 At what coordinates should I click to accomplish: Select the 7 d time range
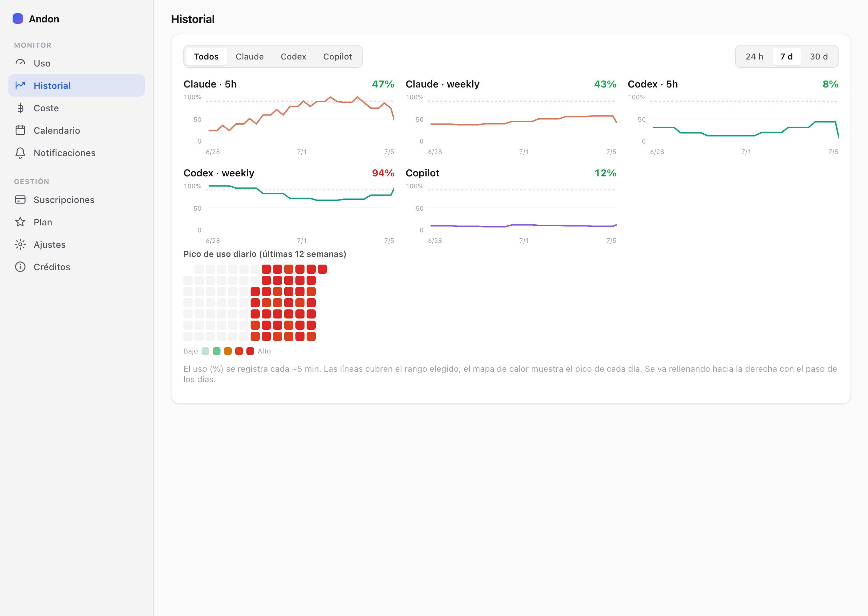(786, 56)
